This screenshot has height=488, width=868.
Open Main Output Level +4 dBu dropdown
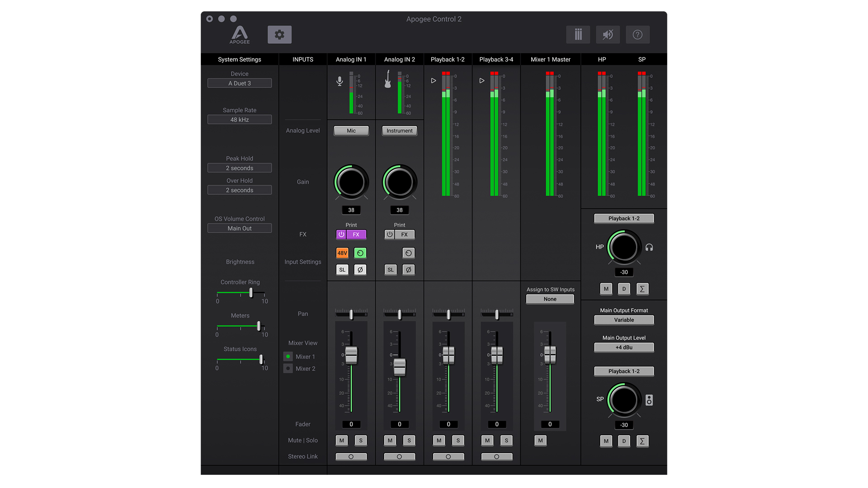pyautogui.click(x=624, y=347)
